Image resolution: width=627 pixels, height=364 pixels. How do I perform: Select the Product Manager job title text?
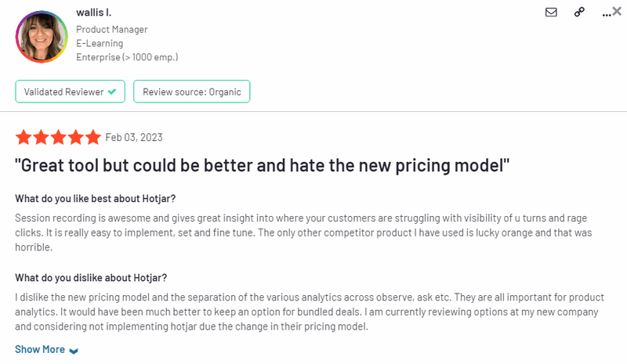pyautogui.click(x=112, y=30)
